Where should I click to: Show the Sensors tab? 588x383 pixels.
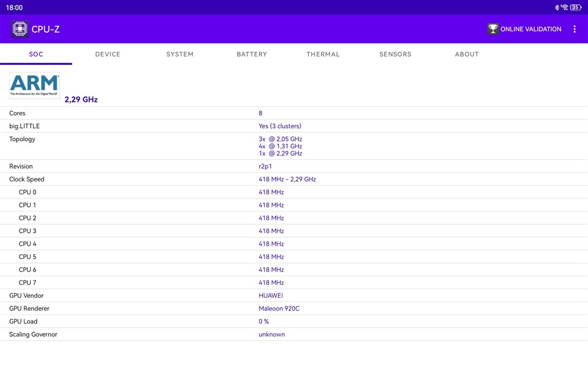pos(395,54)
